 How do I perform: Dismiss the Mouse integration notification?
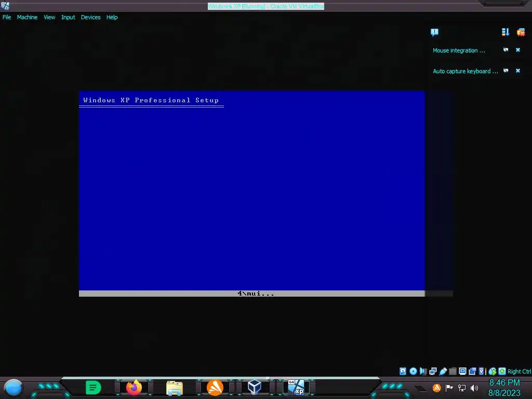518,50
